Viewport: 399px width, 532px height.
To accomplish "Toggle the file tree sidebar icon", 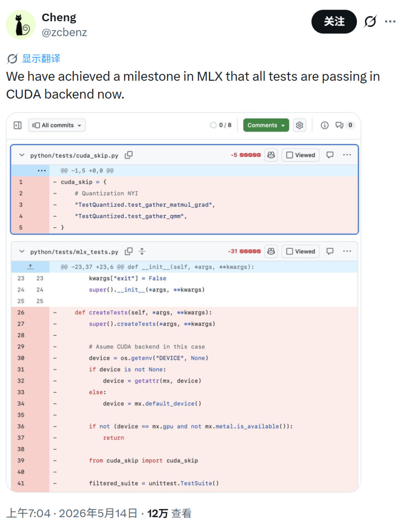I will pyautogui.click(x=18, y=125).
